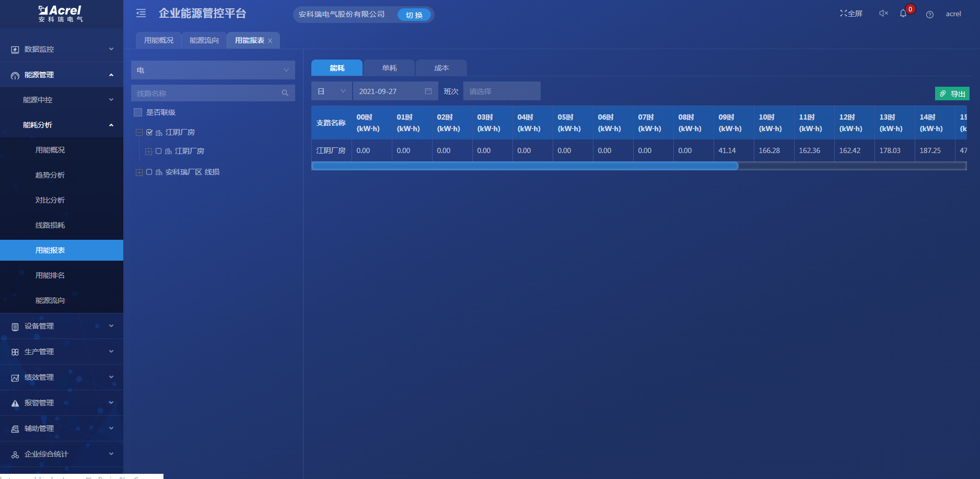Viewport: 980px width, 479px height.
Task: Switch to the 单耗 tab
Action: coord(389,68)
